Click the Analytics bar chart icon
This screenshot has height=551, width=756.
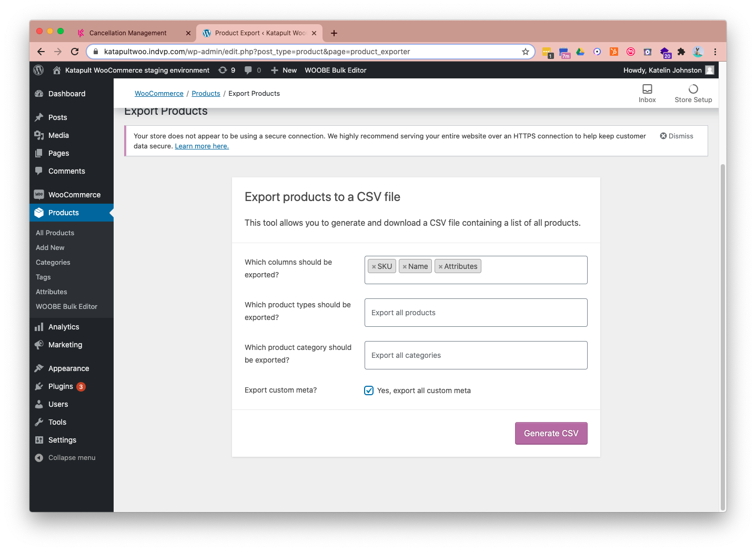[x=39, y=327]
